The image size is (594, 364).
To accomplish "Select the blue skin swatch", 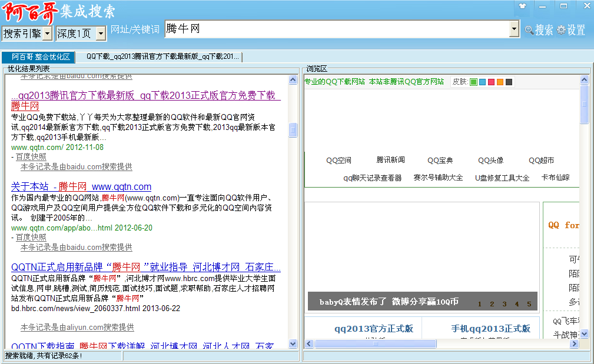I will 482,82.
